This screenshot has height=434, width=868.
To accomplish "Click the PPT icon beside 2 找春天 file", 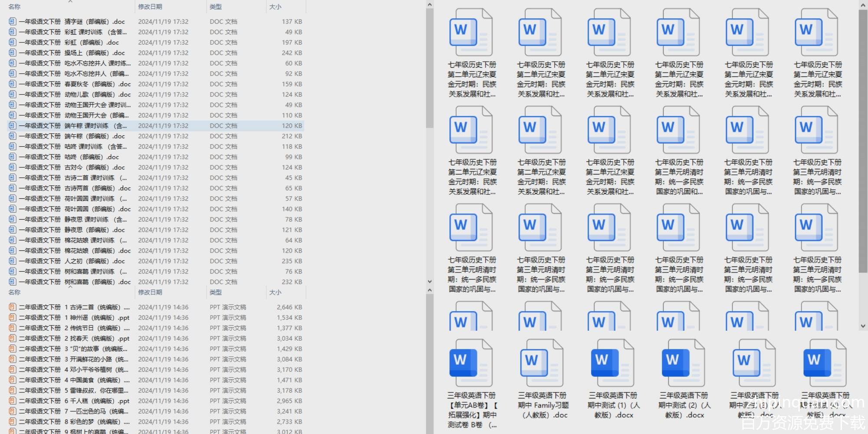I will (x=12, y=339).
